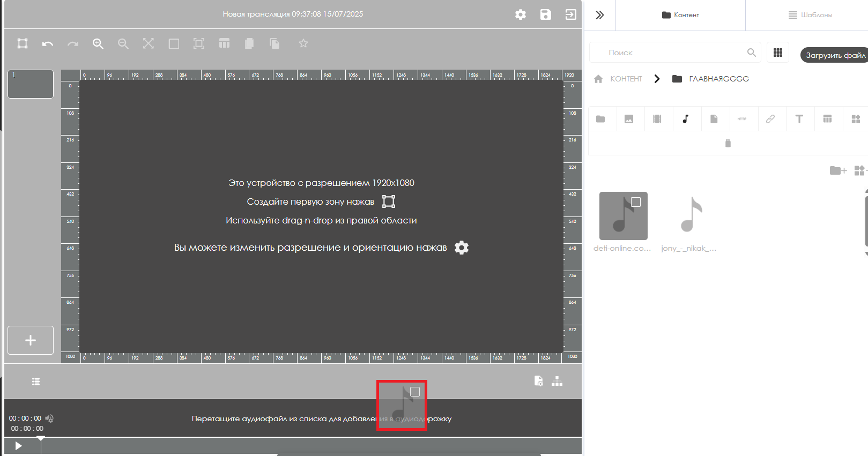Screen dimensions: 868x456
Task: Exit the editor using the exit icon
Action: pos(570,14)
